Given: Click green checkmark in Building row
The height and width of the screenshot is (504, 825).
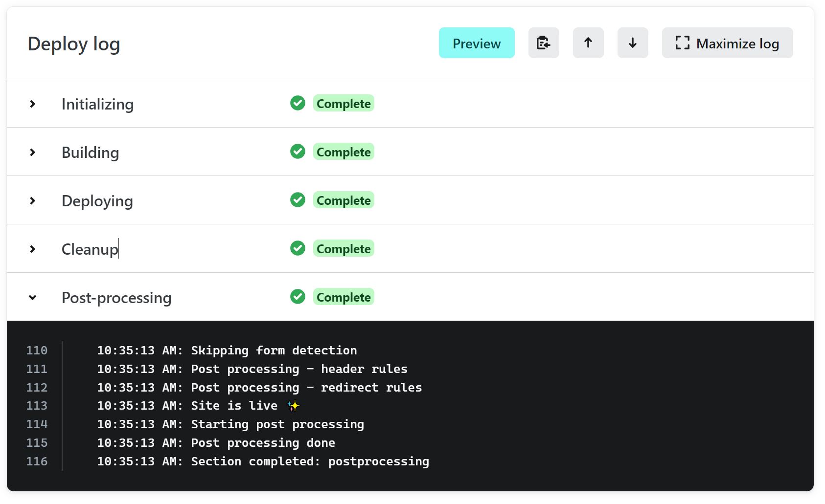Looking at the screenshot, I should click(298, 152).
